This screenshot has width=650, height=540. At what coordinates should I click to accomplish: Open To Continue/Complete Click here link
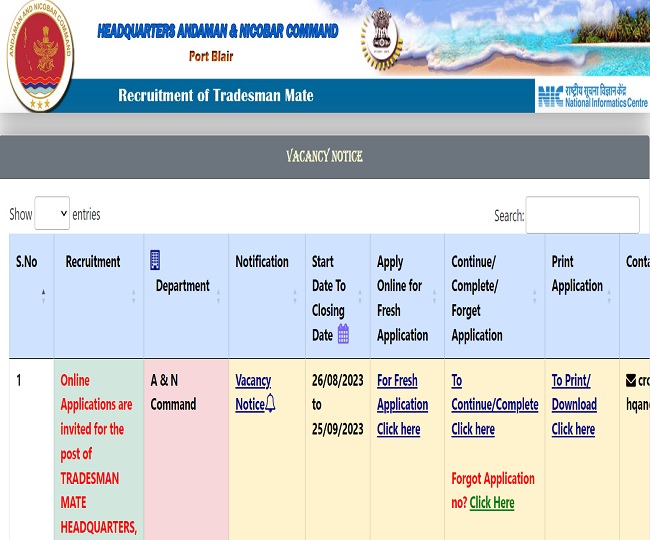click(x=473, y=429)
